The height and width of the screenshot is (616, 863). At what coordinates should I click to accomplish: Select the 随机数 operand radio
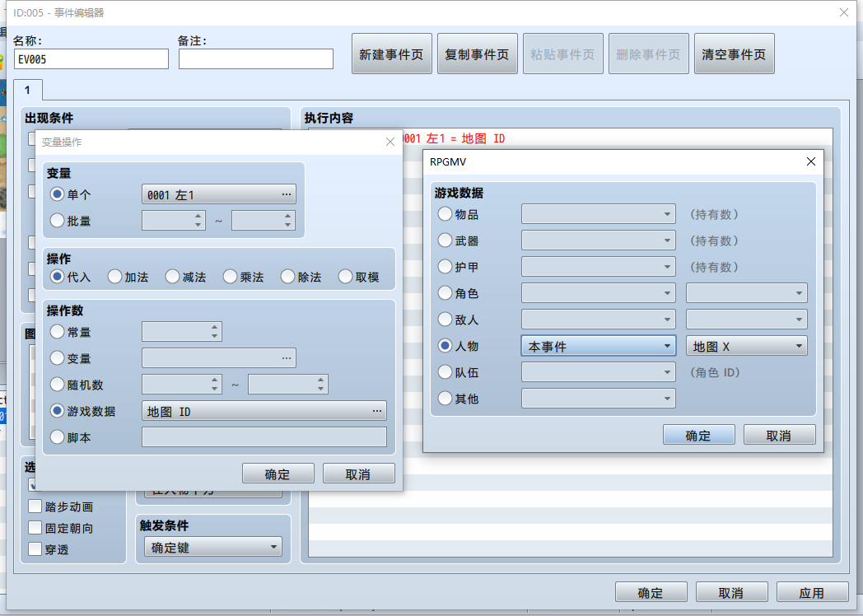[x=58, y=385]
